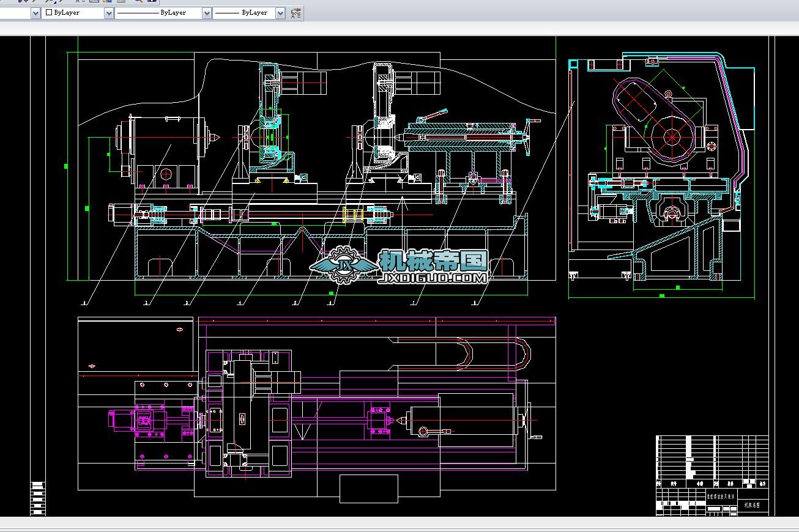This screenshot has width=799, height=532.
Task: Click the white ByLayer color swatch
Action: 50,13
